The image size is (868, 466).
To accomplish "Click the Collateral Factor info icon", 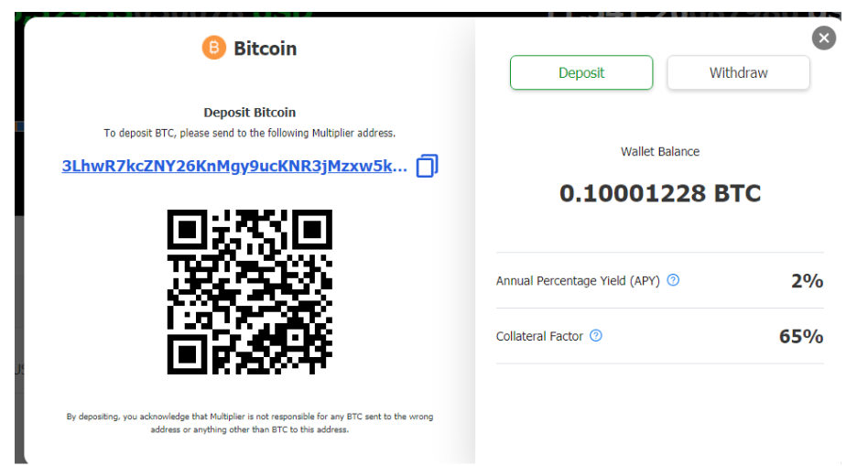I will click(x=596, y=336).
